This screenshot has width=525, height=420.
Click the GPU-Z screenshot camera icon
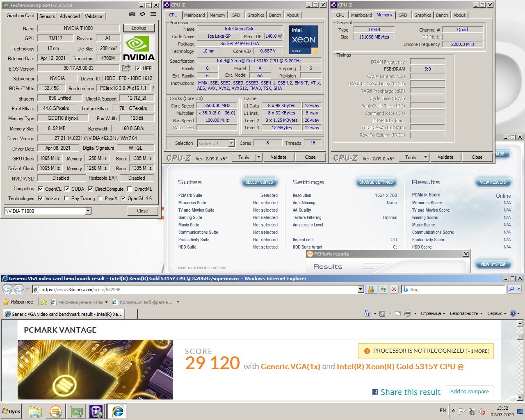132,14
